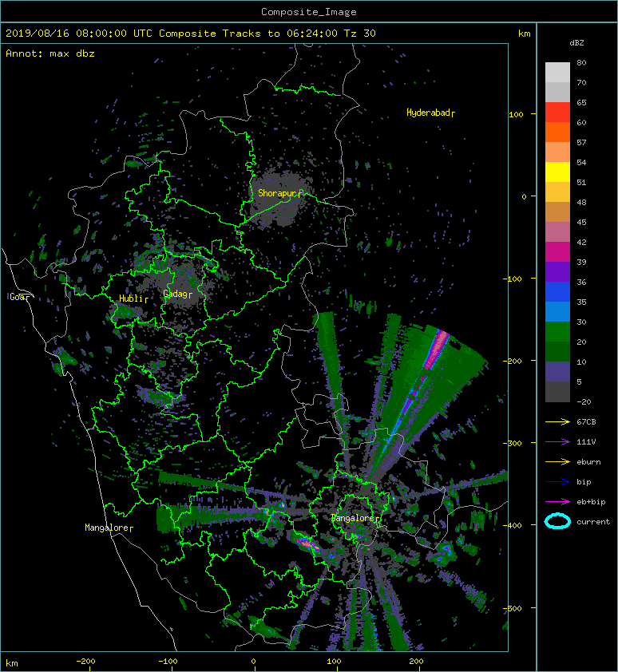Click the '111V' legend label
This screenshot has height=672, width=618.
click(x=586, y=442)
